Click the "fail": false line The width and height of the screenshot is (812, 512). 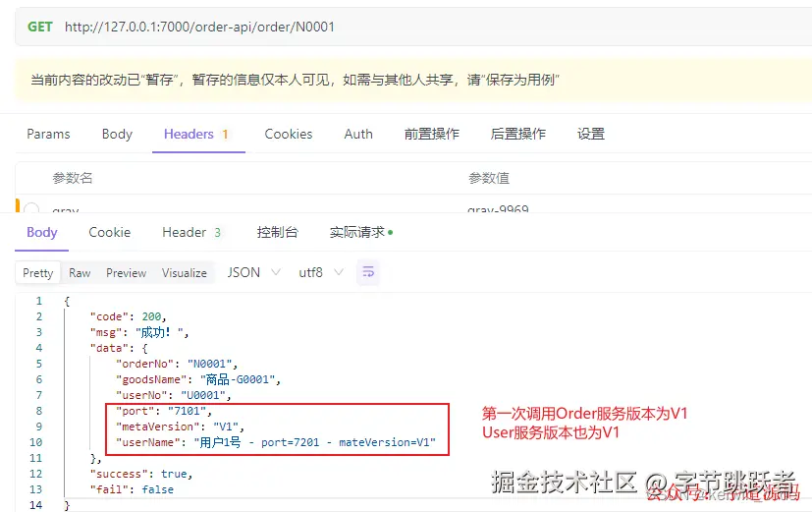point(132,489)
